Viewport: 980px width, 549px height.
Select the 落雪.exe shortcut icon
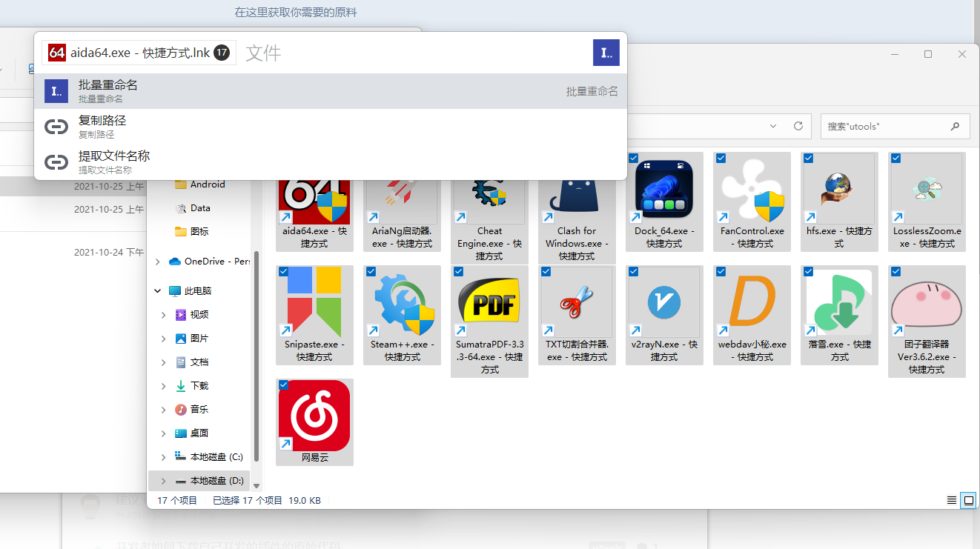[839, 302]
